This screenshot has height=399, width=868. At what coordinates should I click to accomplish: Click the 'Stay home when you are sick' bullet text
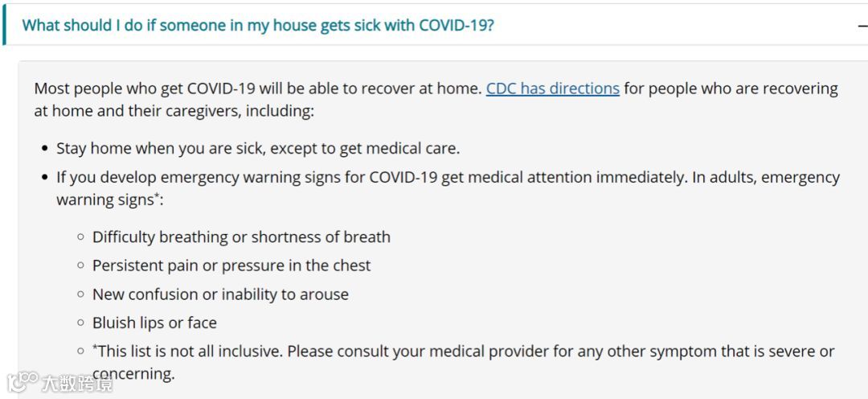point(258,149)
